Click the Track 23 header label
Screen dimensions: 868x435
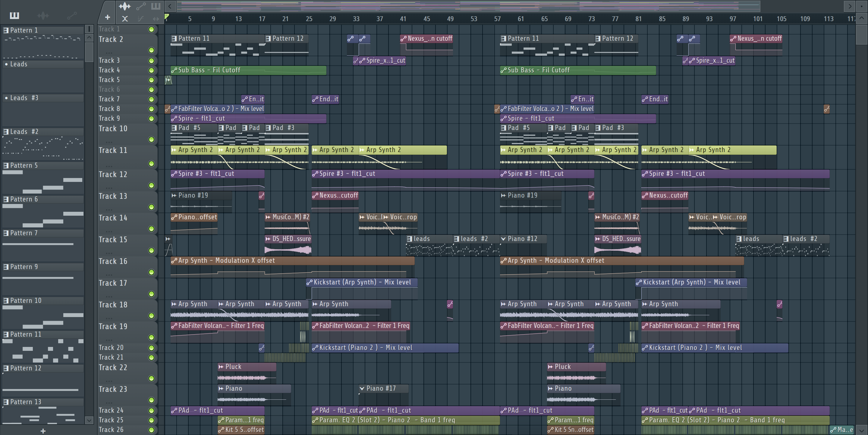click(113, 389)
